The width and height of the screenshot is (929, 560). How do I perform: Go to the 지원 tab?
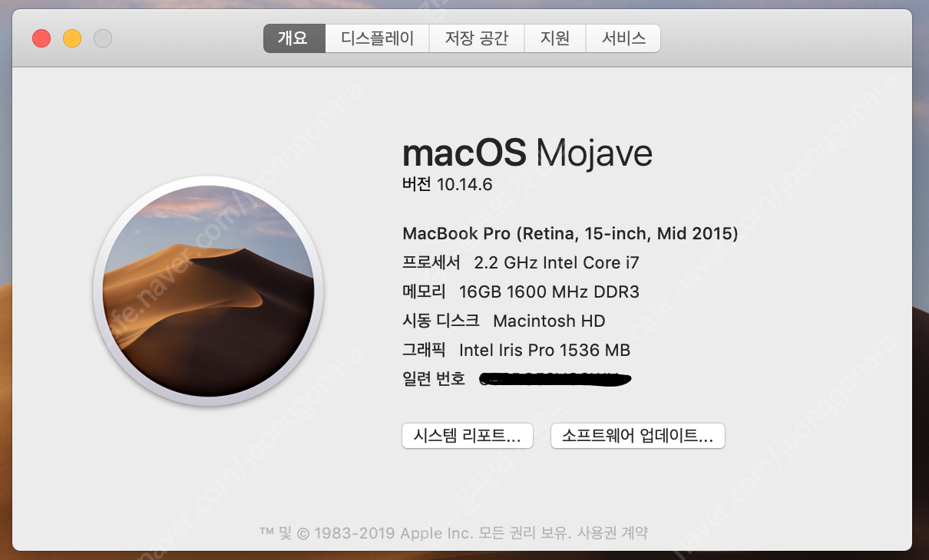554,38
